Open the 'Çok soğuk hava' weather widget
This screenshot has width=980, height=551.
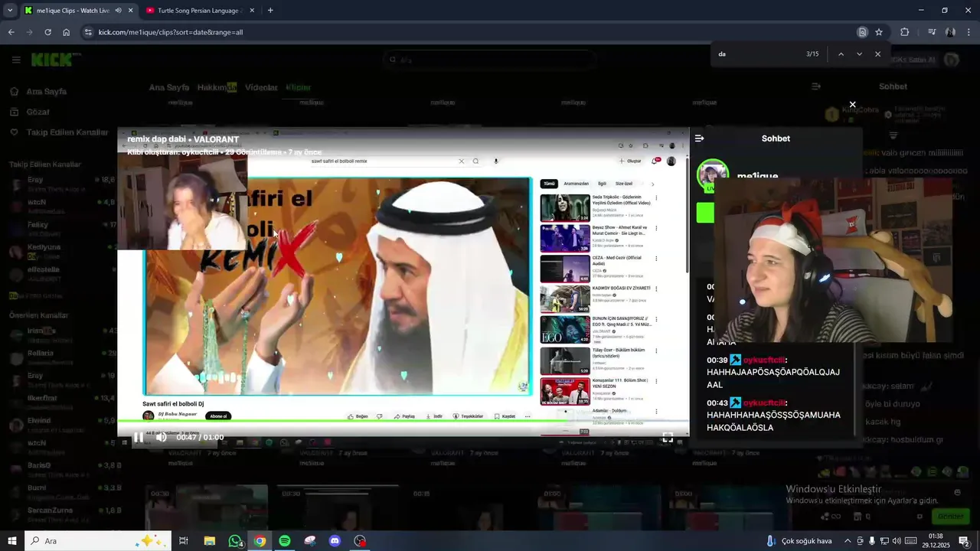(x=799, y=541)
